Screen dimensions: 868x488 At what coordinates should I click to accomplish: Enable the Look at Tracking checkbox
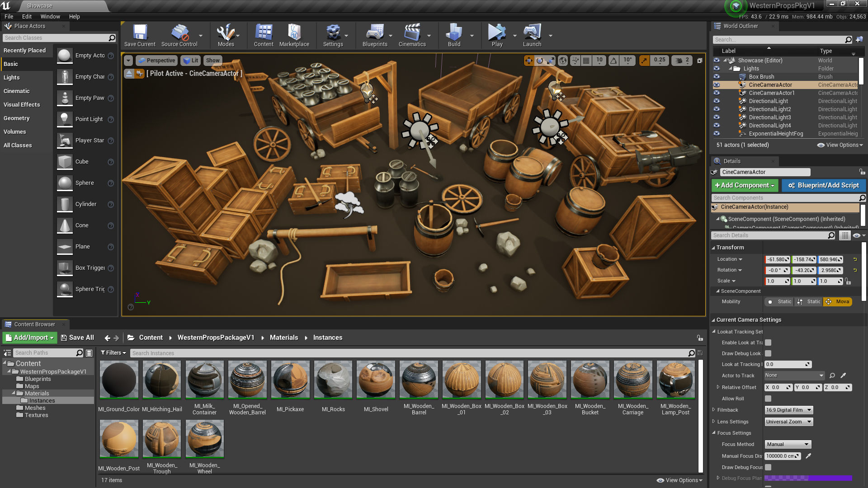coord(768,343)
